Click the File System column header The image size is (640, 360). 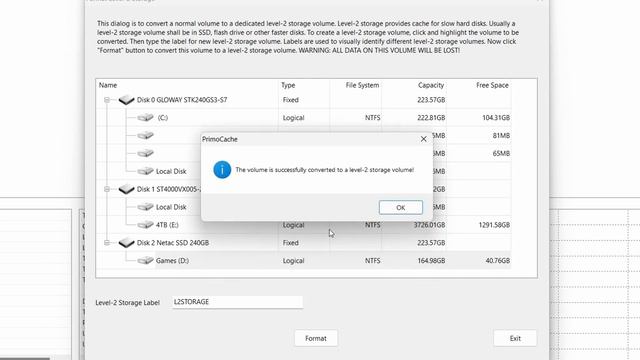362,85
